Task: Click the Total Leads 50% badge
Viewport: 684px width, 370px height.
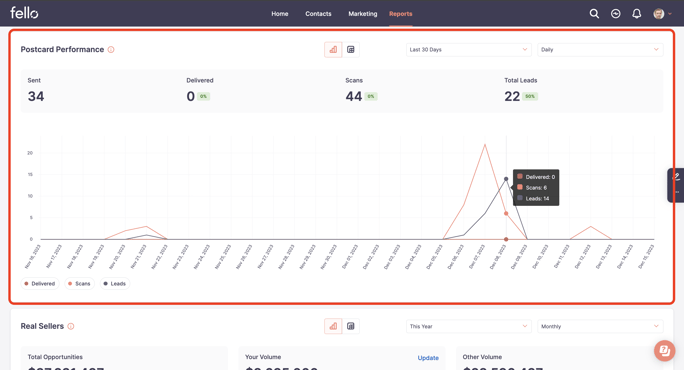Action: click(x=530, y=96)
